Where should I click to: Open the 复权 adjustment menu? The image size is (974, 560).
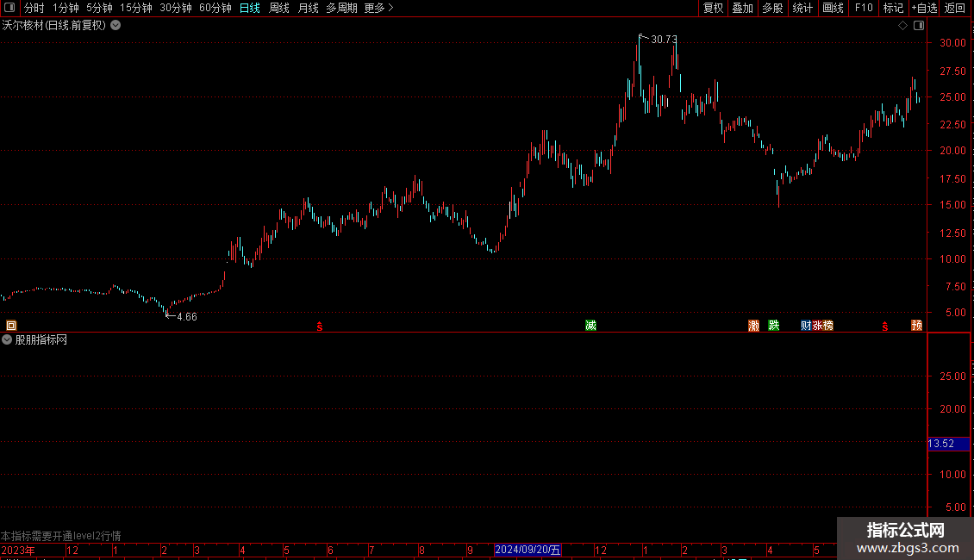point(713,8)
